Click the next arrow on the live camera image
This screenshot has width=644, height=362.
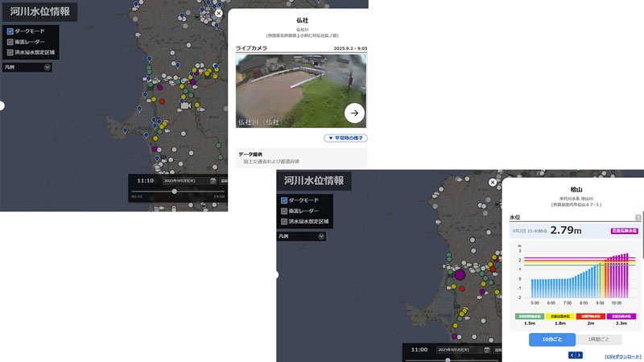point(354,113)
